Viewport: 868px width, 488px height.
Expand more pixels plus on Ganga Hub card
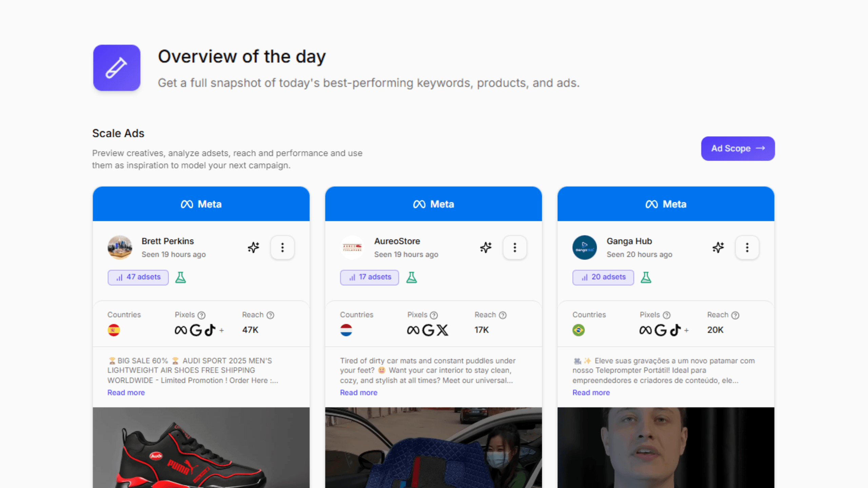pos(686,330)
